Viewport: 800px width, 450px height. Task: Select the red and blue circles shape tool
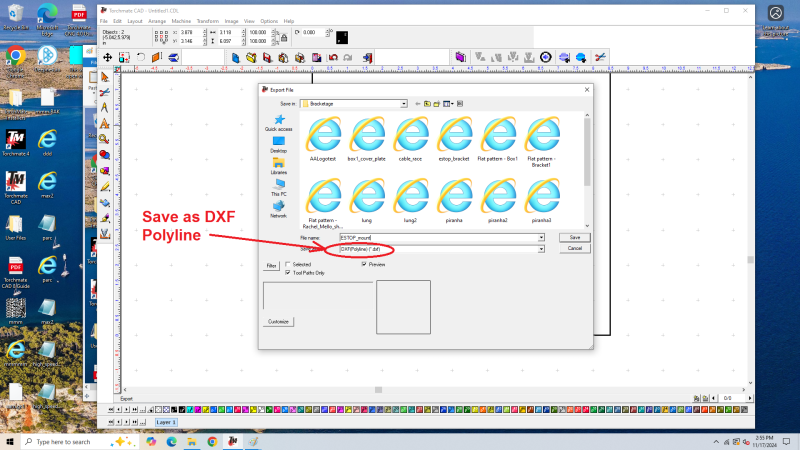pos(105,155)
